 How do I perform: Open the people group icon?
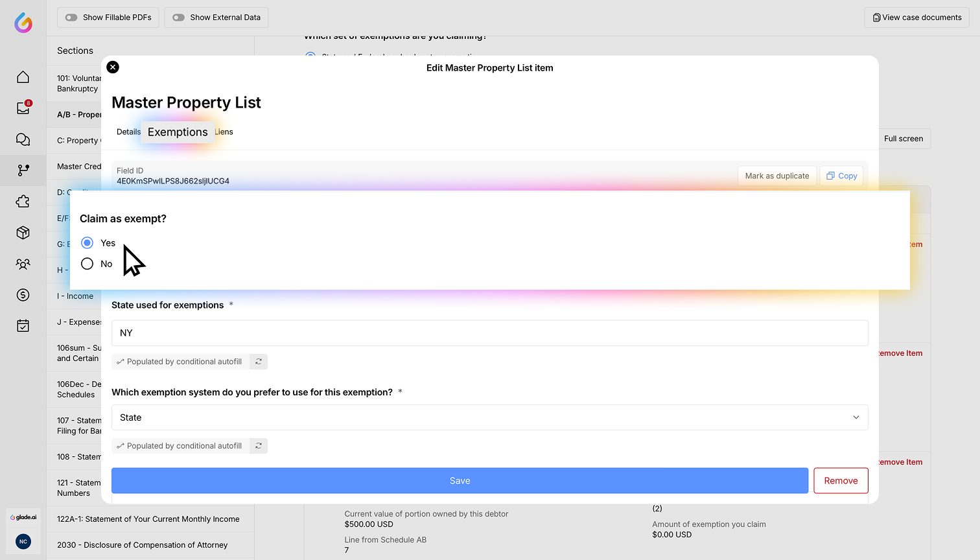point(23,264)
